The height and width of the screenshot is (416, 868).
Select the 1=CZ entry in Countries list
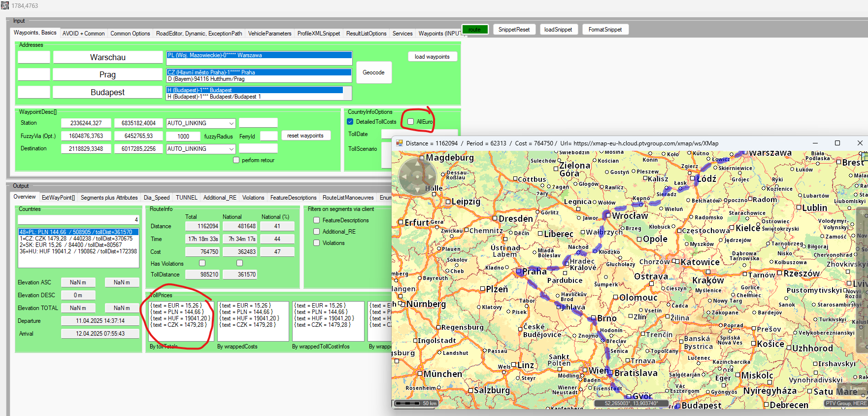76,239
